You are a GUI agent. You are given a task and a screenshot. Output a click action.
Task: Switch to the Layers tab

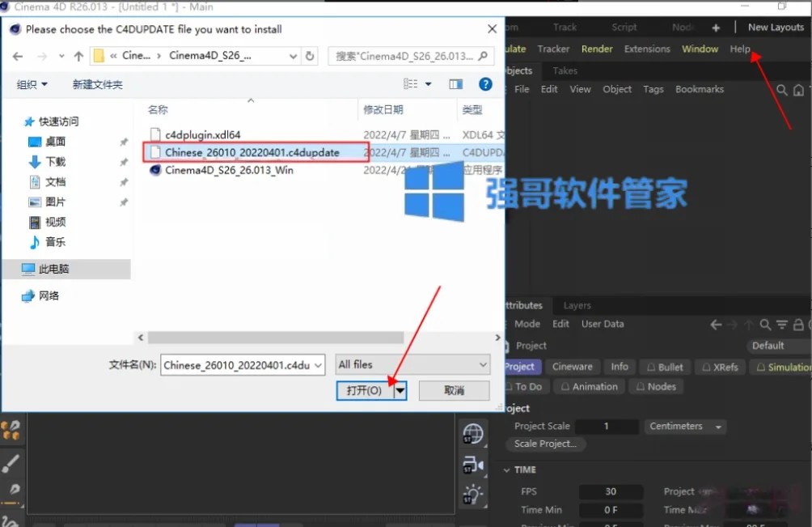point(577,306)
